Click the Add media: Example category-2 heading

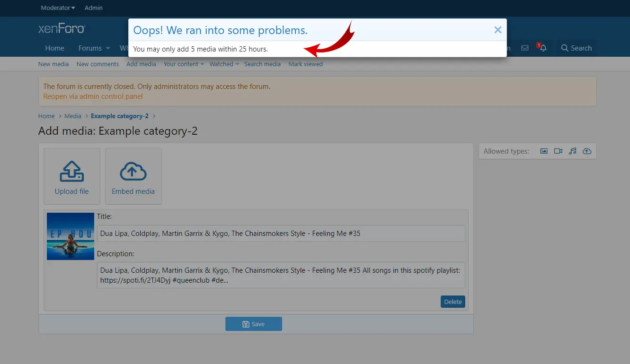tap(118, 131)
